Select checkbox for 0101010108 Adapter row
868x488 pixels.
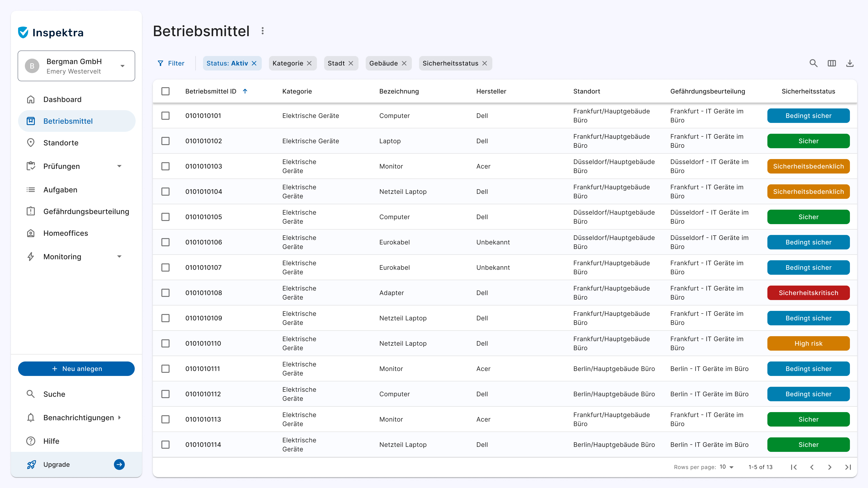(x=165, y=293)
